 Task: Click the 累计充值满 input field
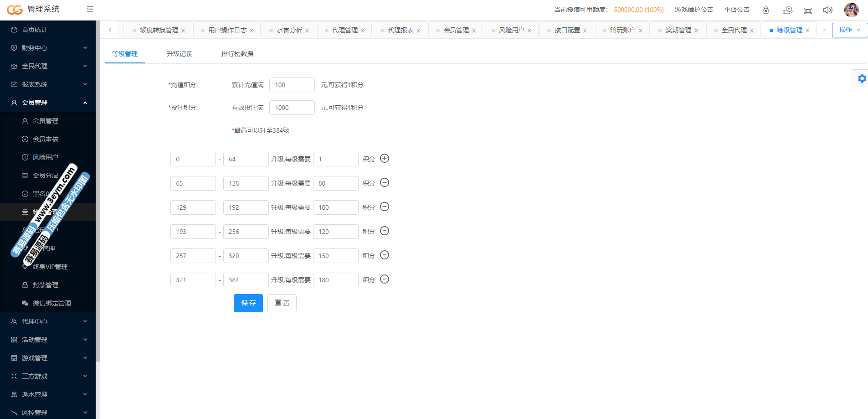click(x=292, y=85)
